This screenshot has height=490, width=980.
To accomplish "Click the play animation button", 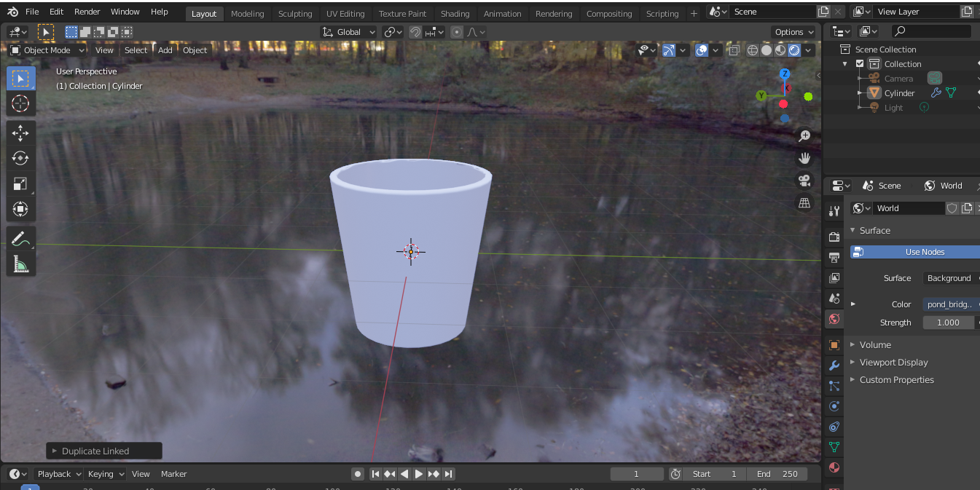I will click(x=419, y=474).
